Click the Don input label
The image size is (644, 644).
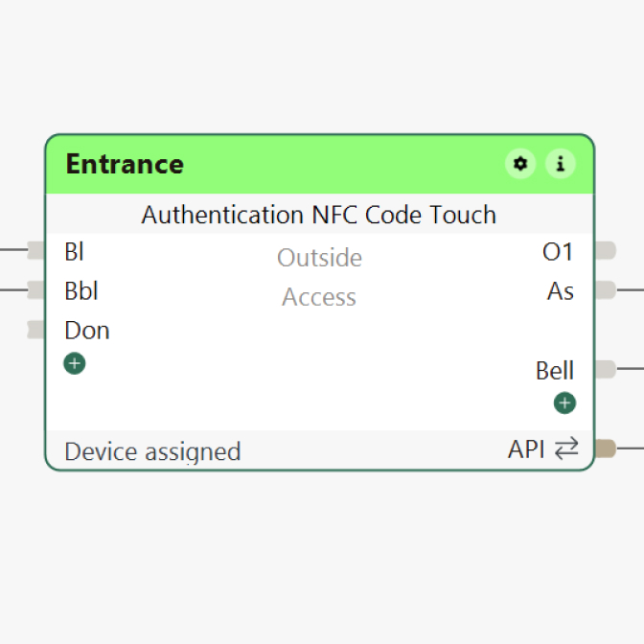(87, 331)
